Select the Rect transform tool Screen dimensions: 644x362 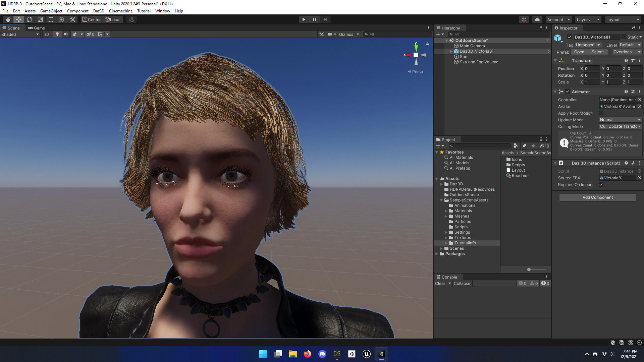(51, 19)
